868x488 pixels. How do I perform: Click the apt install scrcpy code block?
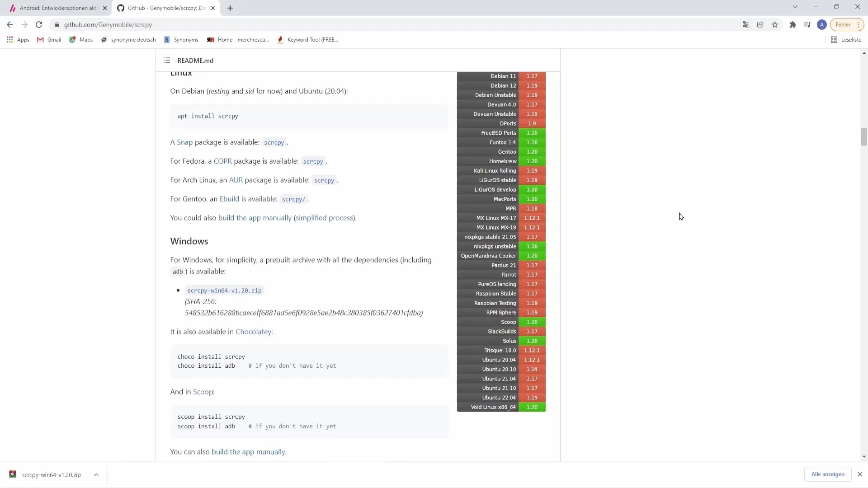tap(309, 116)
